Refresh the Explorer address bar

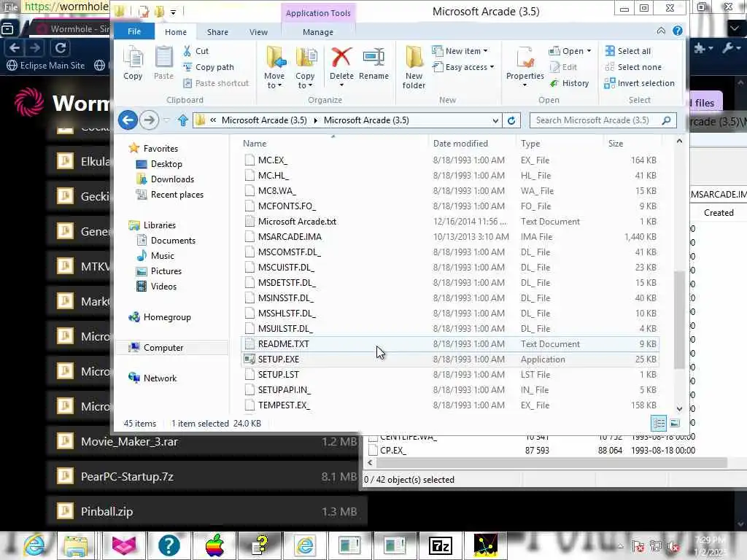(511, 120)
